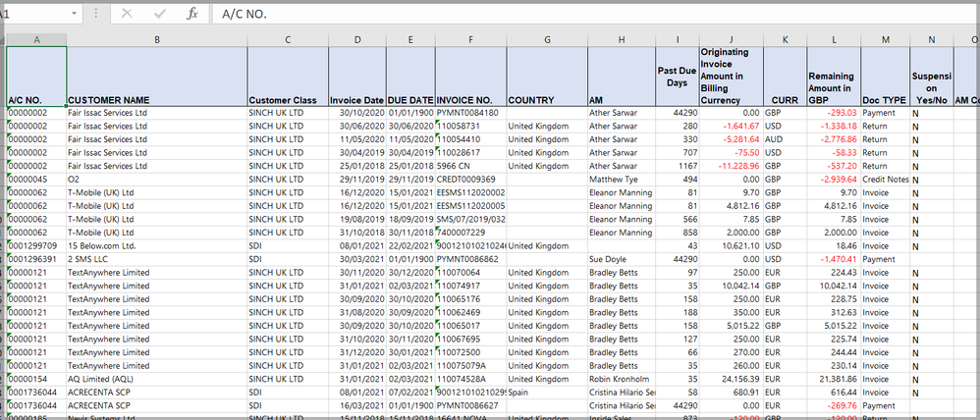Open the Name Box dropdown arrow
Viewport: 980px width, 420px height.
pos(75,13)
